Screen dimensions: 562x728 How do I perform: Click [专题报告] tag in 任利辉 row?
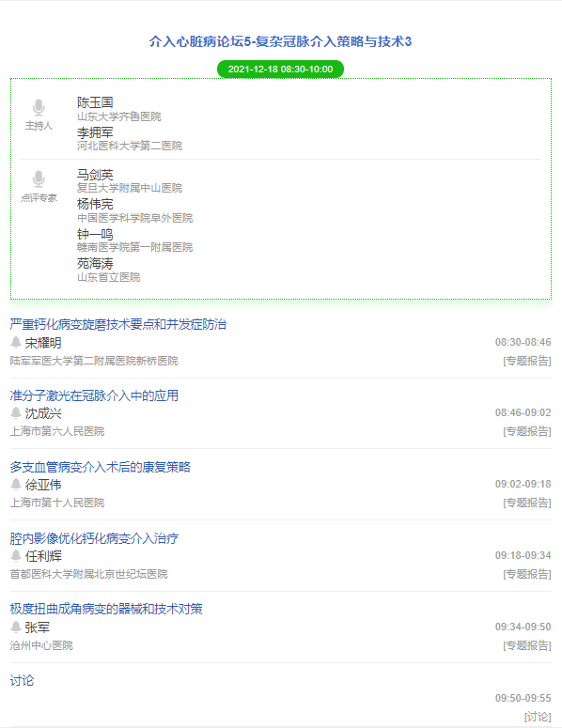[527, 574]
